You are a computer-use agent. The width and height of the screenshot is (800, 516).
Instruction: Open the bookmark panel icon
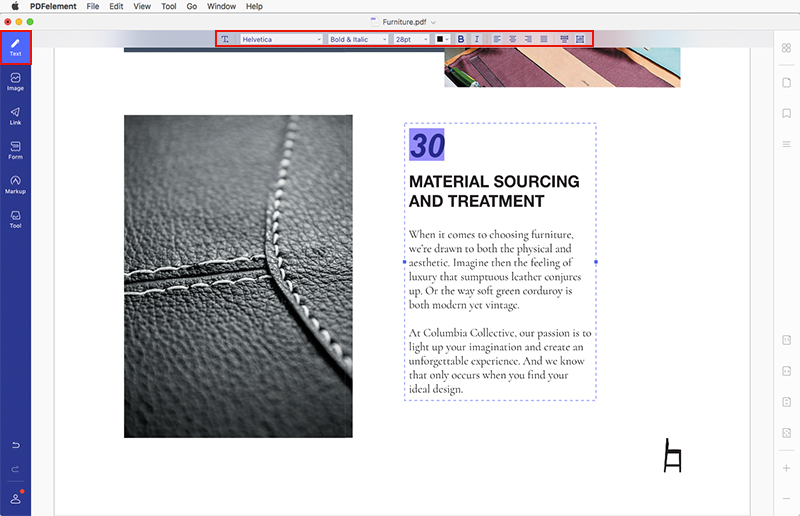[787, 113]
